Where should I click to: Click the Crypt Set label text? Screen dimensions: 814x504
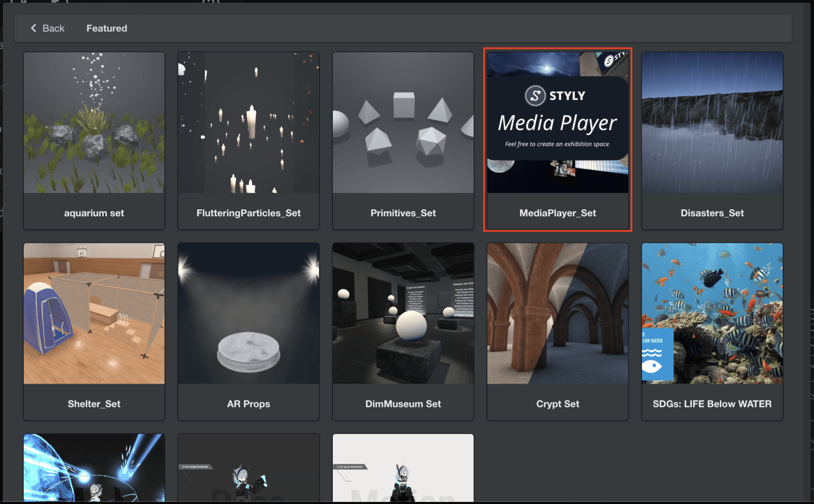click(x=558, y=403)
